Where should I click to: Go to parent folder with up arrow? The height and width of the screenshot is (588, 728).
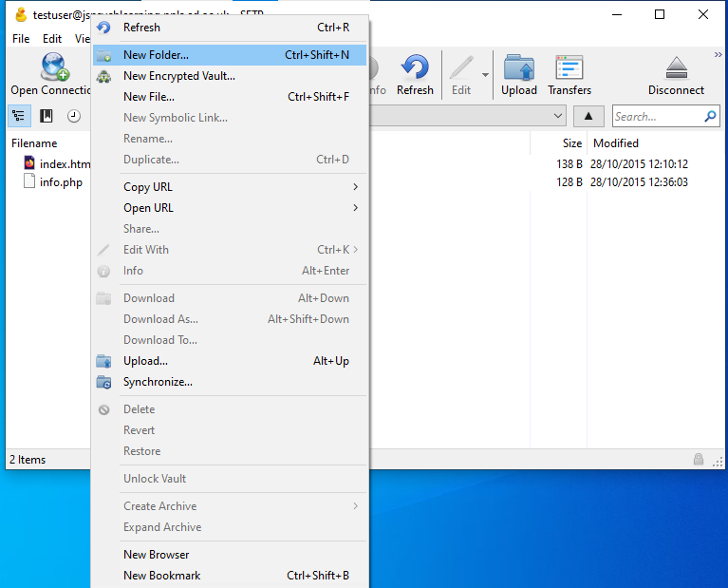coord(588,116)
